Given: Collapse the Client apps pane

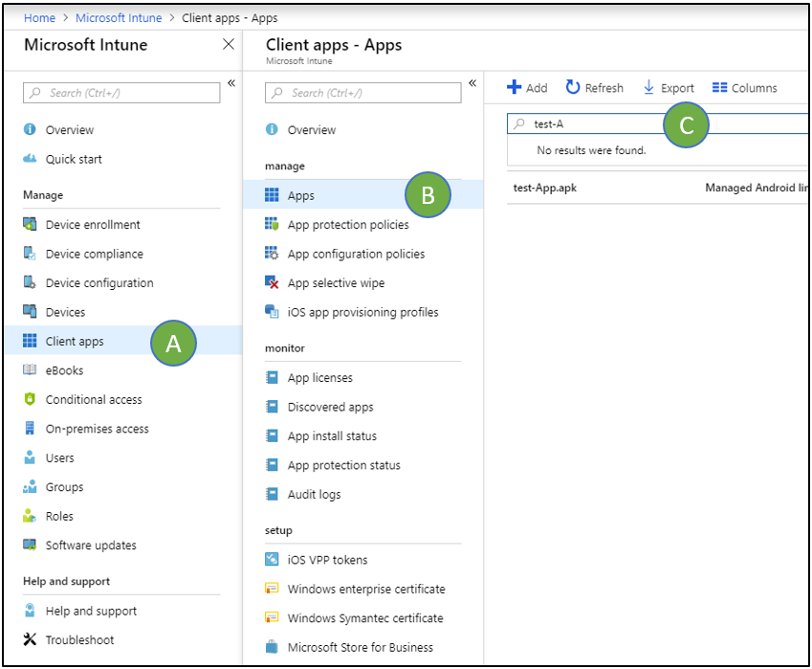Looking at the screenshot, I should 472,83.
